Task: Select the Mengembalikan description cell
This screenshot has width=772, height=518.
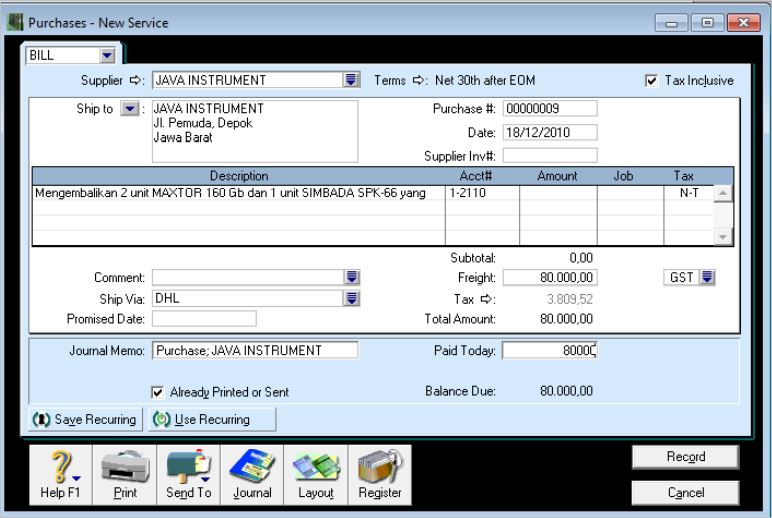Action: point(239,193)
